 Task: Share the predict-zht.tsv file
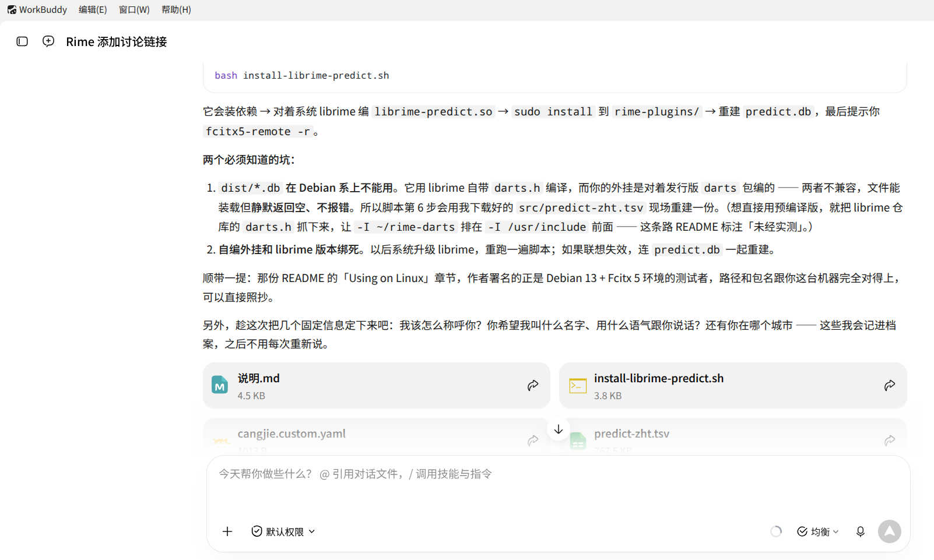tap(890, 441)
